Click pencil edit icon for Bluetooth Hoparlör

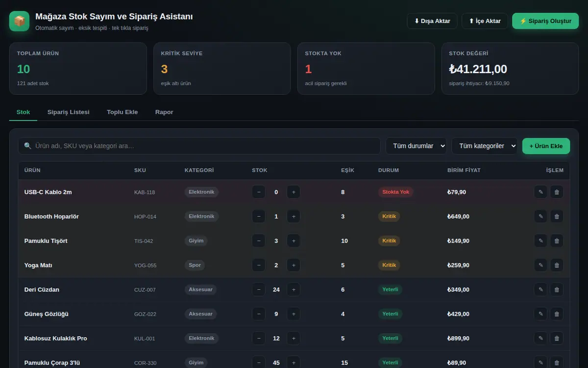tap(540, 216)
